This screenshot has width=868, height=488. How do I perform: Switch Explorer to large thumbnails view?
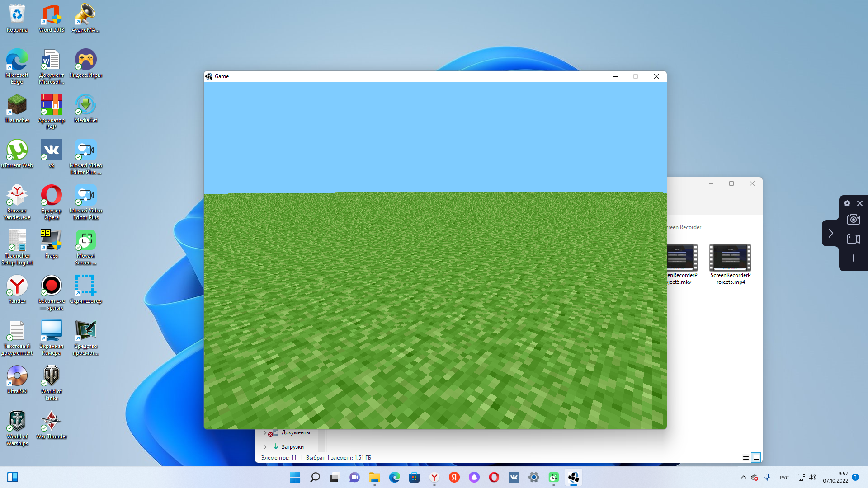756,457
